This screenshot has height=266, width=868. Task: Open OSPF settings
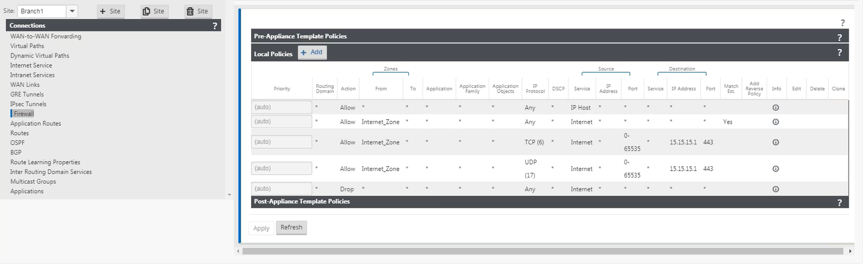pos(17,143)
